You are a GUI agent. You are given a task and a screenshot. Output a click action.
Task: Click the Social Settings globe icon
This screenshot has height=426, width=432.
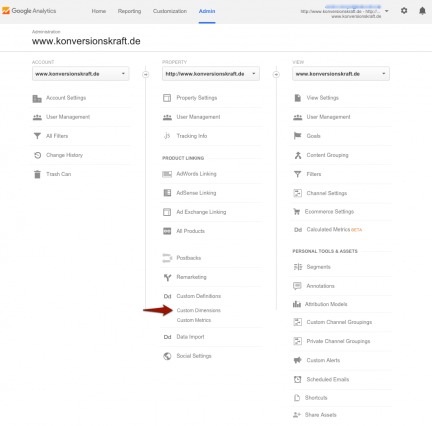tap(167, 356)
